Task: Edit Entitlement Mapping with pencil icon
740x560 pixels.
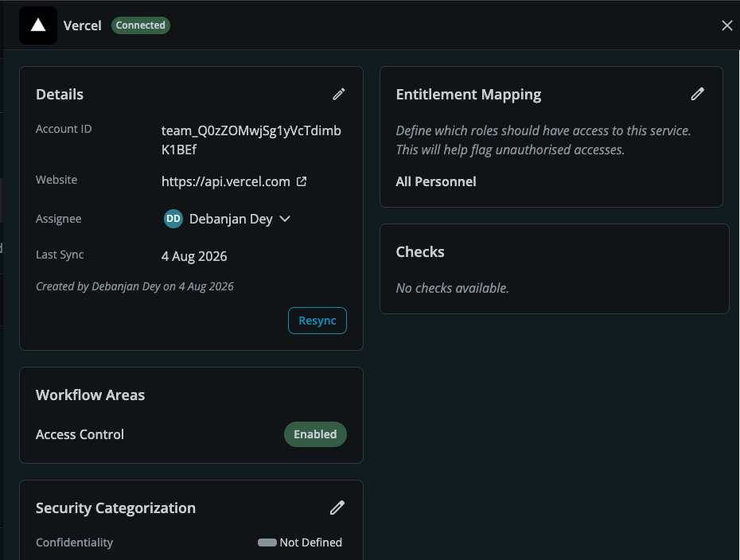Action: (698, 95)
